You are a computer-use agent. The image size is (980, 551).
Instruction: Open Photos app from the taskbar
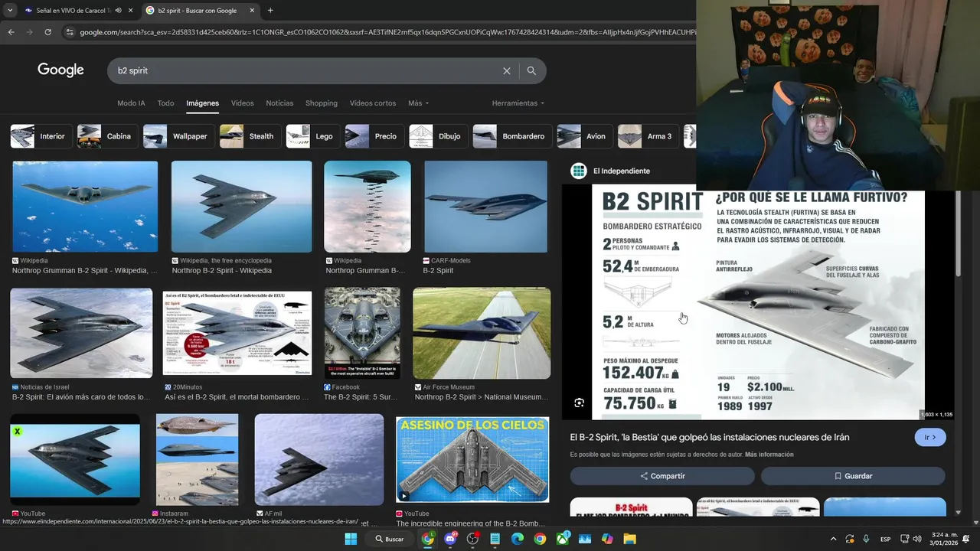coord(585,539)
